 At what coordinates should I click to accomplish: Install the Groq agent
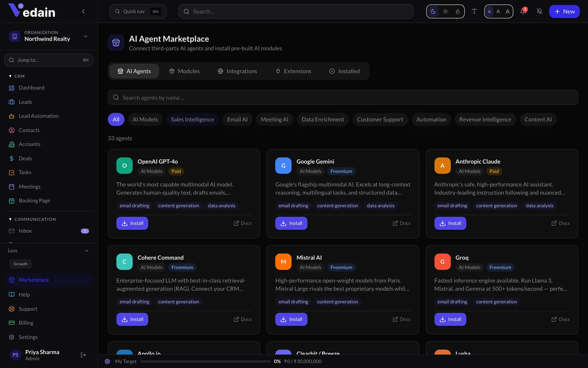pyautogui.click(x=450, y=319)
